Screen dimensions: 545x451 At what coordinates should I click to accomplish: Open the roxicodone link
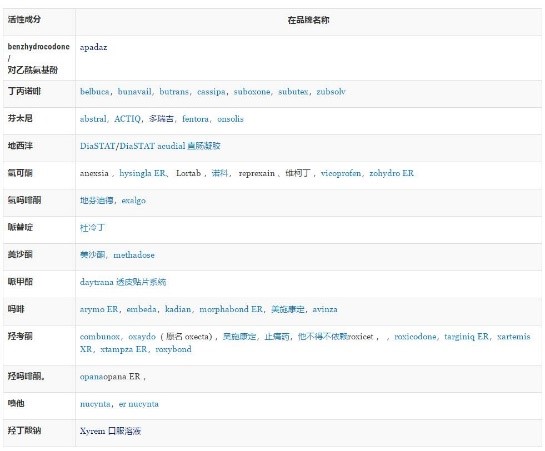coord(415,336)
